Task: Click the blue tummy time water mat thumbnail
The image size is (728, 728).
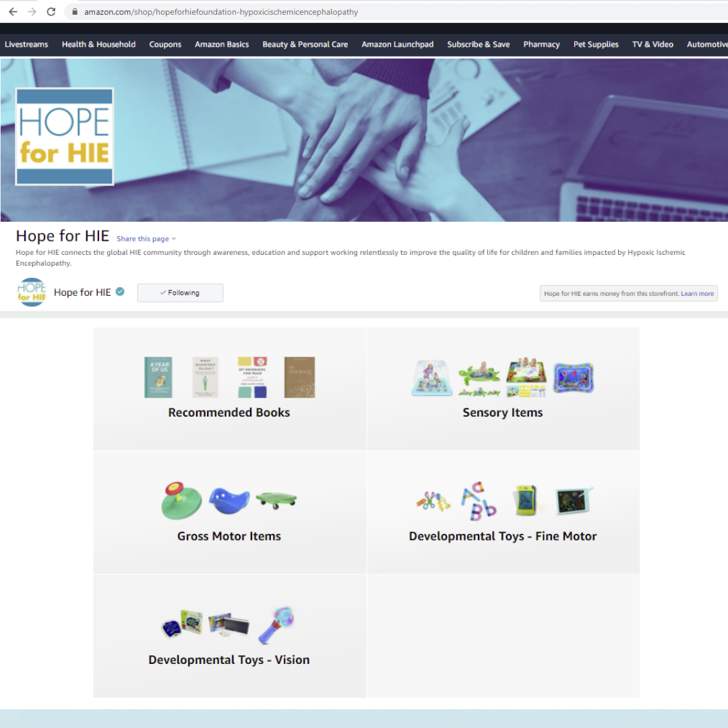Action: click(574, 377)
